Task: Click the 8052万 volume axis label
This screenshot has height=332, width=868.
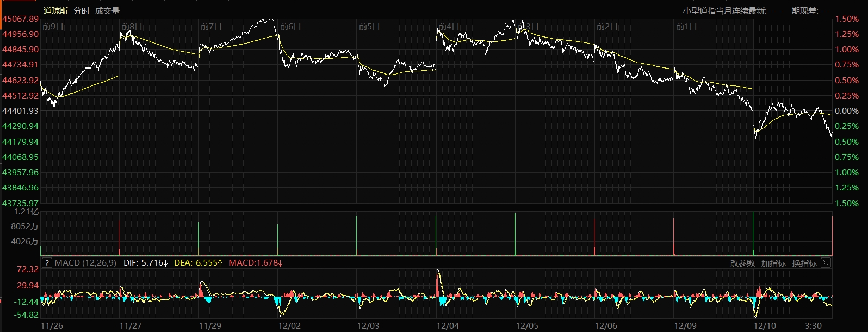Action: point(24,226)
